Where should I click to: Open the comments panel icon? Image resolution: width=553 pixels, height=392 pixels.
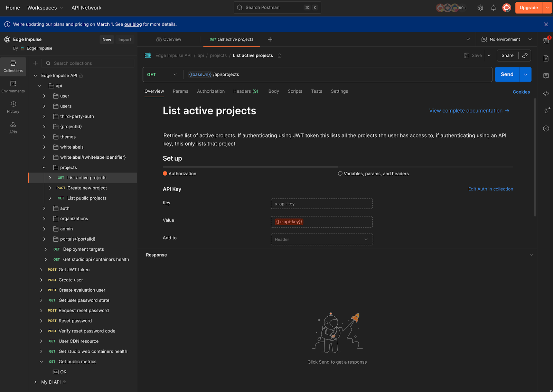[546, 76]
